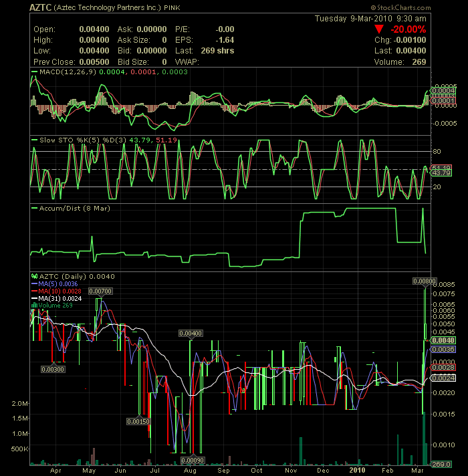Click the EPS value -1.64
Image resolution: width=468 pixels, height=476 pixels.
(225, 39)
